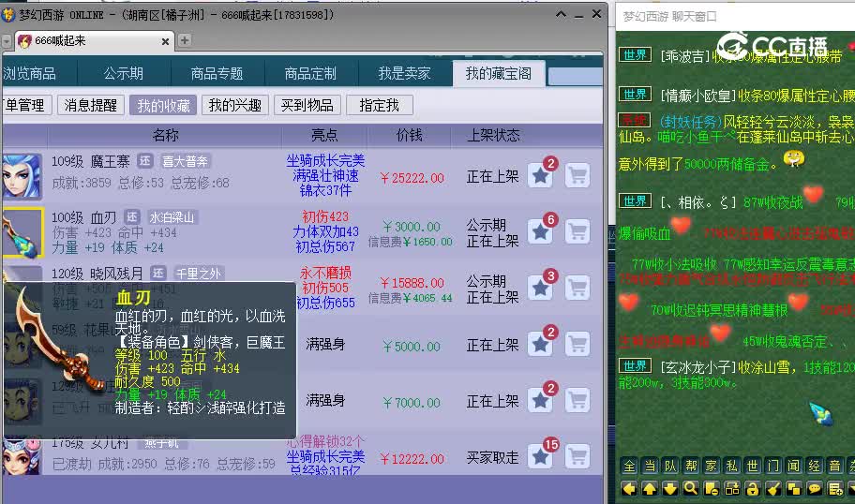The height and width of the screenshot is (504, 855).
Task: Click the 我的兴趣 button
Action: click(x=235, y=105)
